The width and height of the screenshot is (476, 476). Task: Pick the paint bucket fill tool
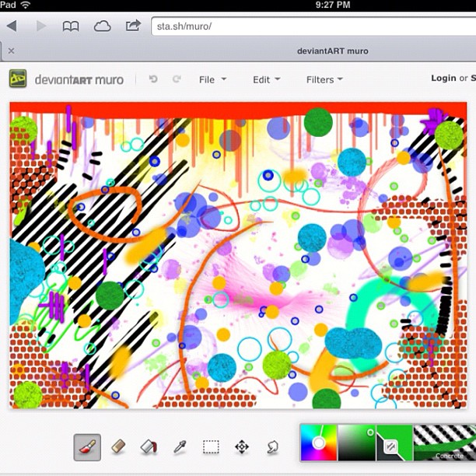[149, 446]
